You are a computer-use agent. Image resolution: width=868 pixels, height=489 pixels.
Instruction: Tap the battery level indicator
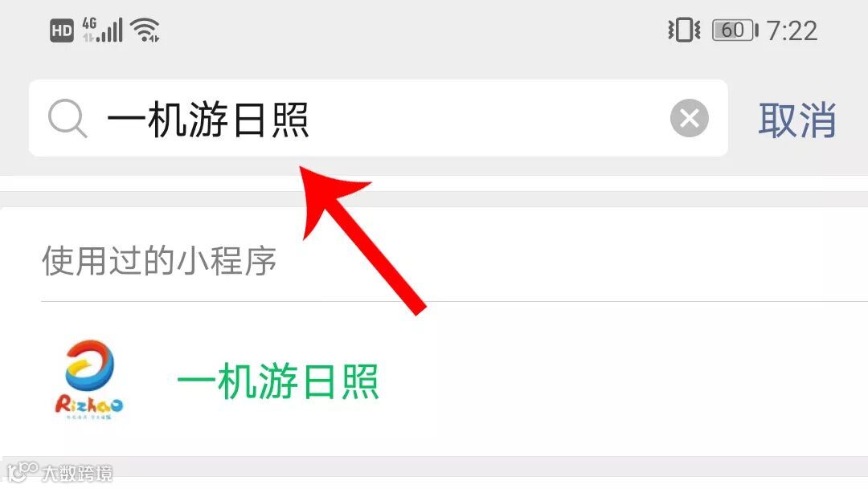735,30
